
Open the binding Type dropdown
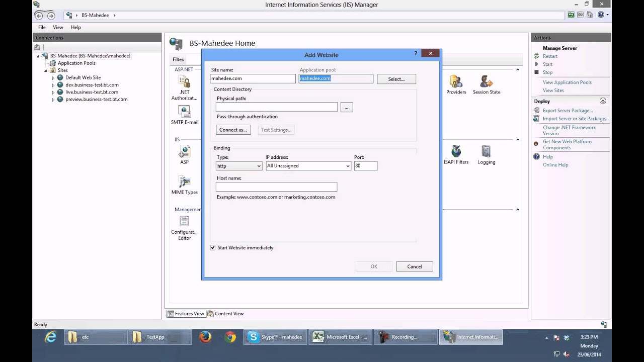(239, 166)
